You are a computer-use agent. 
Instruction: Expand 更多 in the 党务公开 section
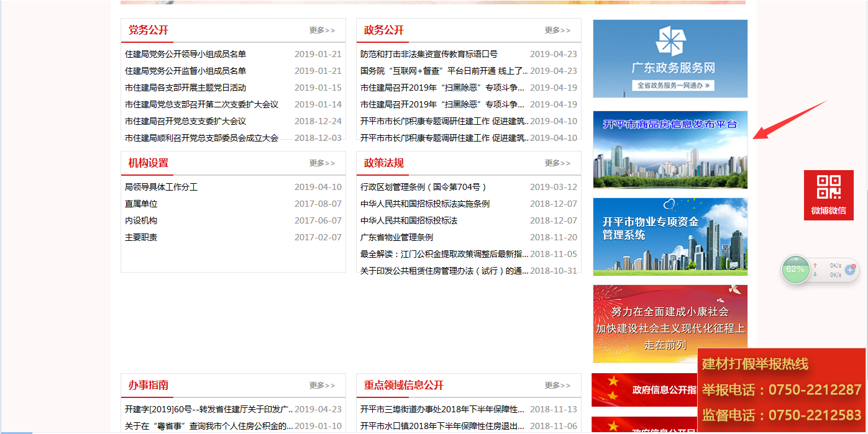pos(322,30)
